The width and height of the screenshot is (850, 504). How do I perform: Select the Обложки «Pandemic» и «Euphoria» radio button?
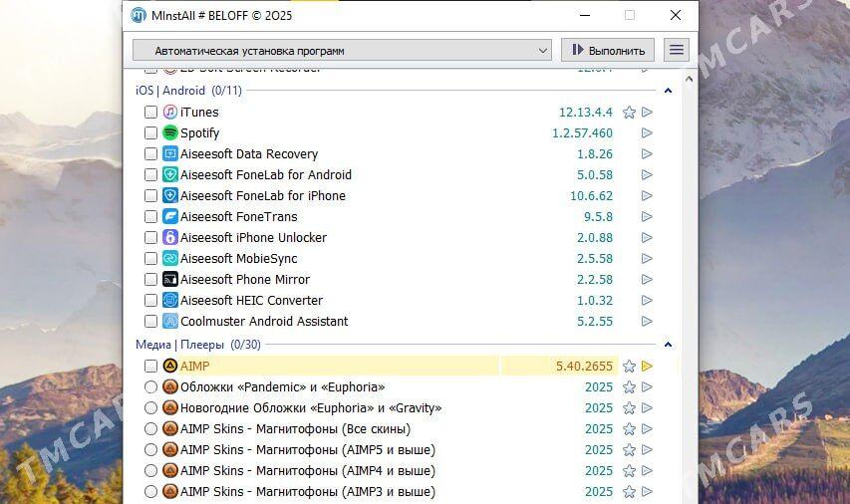click(x=150, y=386)
